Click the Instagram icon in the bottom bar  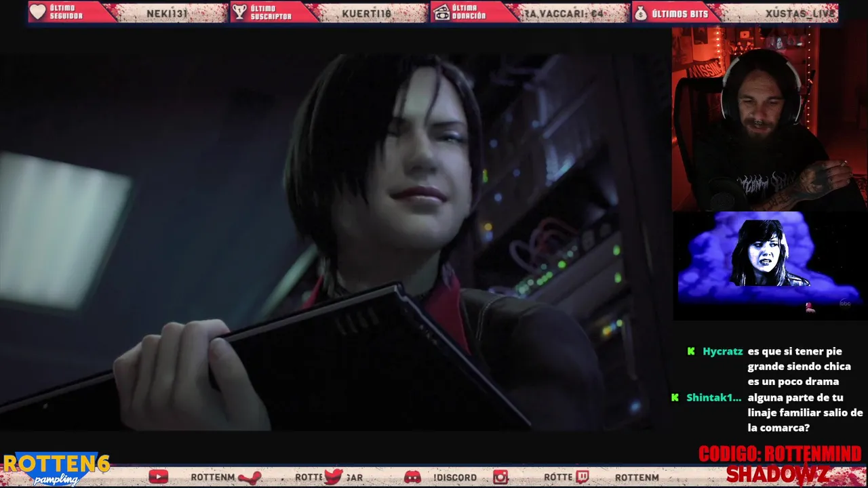pos(500,477)
